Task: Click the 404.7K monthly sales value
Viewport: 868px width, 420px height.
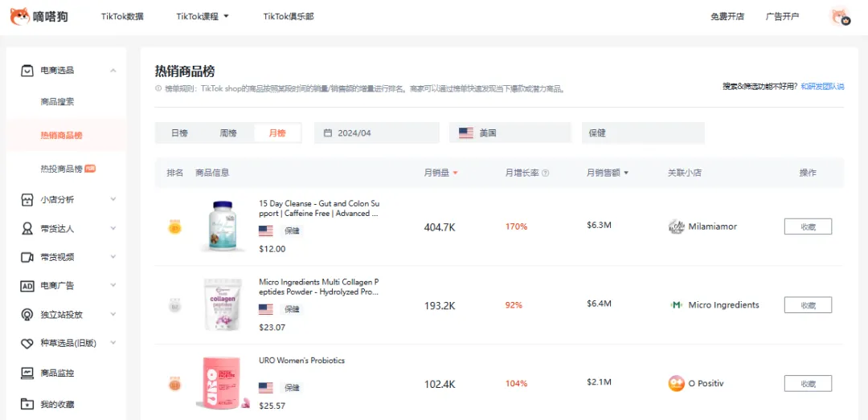Action: (x=440, y=227)
